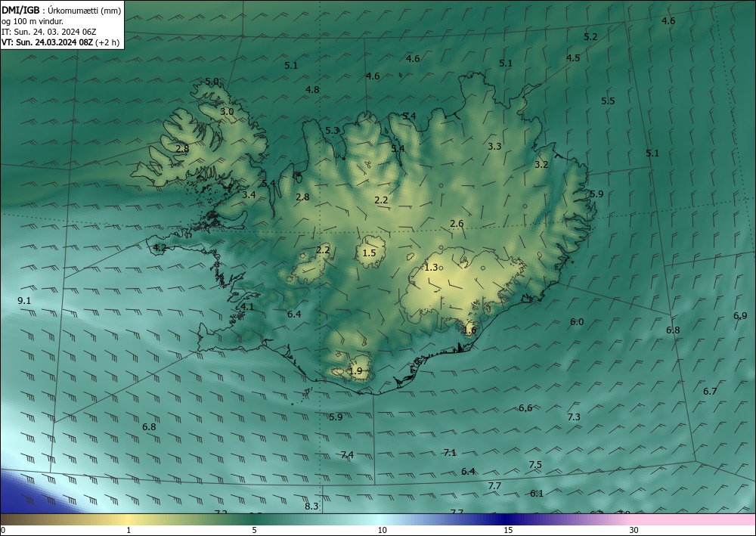Click the '5' tick on the color scale

(255, 530)
